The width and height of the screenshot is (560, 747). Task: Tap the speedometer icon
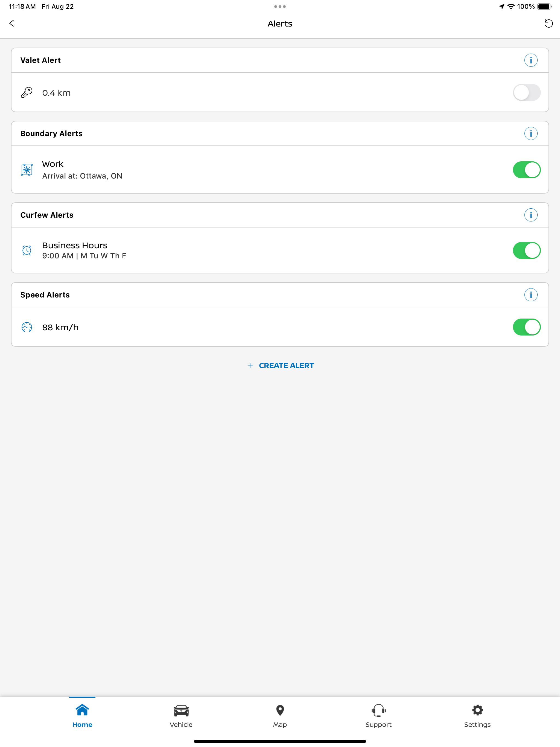point(27,327)
